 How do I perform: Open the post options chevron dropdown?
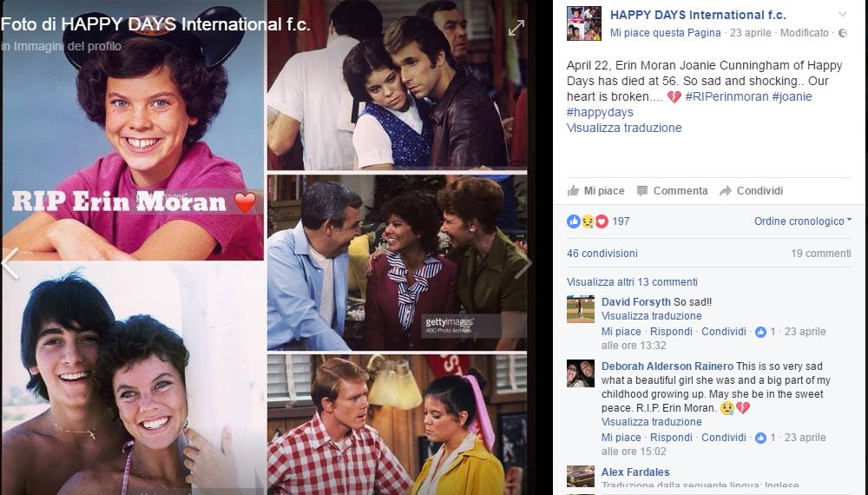(x=843, y=15)
